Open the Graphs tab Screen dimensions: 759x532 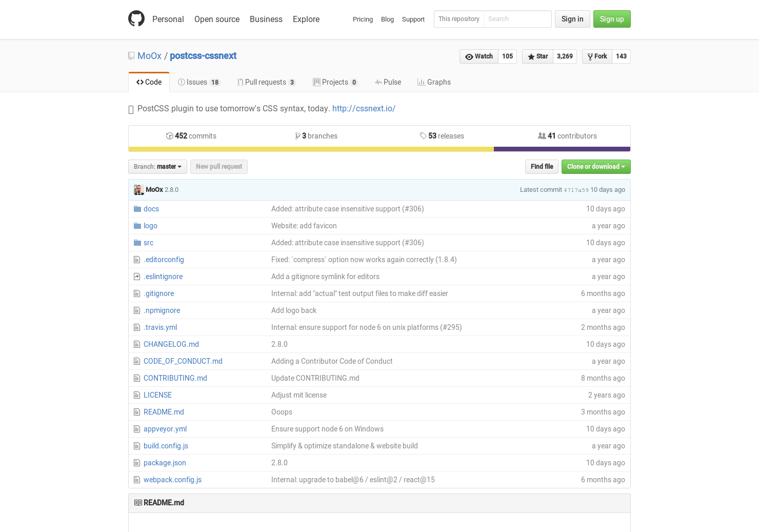pyautogui.click(x=434, y=82)
